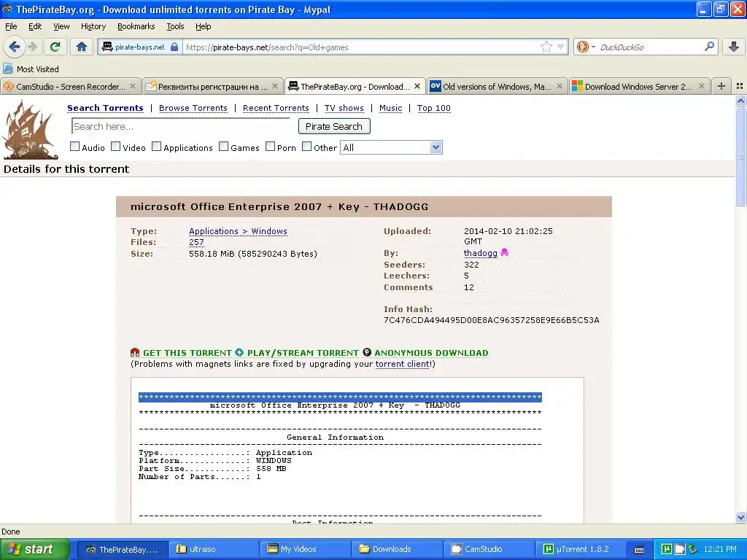Click the pink skull icon beside thadogg
This screenshot has height=560, width=747.
click(505, 252)
